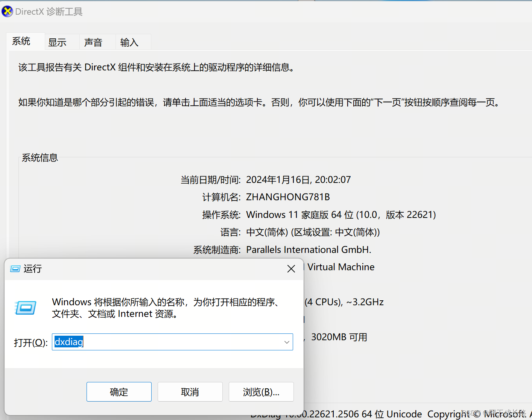
Task: Click the 运行 dialog title text
Action: point(33,269)
